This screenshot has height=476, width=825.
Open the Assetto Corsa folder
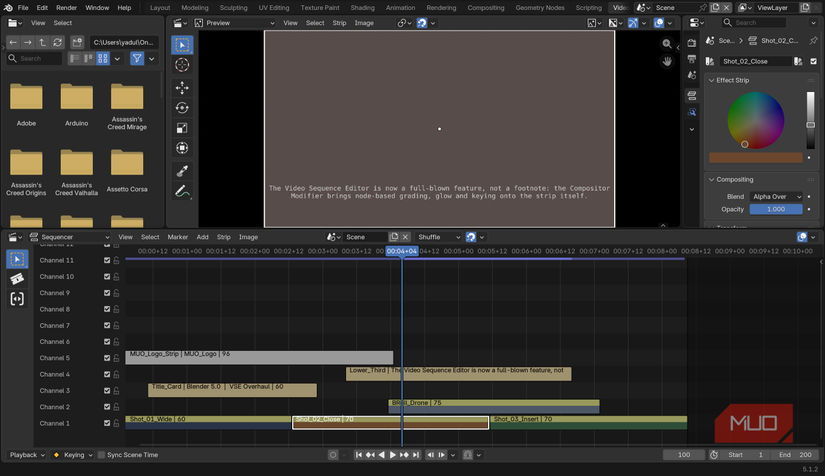pyautogui.click(x=127, y=170)
